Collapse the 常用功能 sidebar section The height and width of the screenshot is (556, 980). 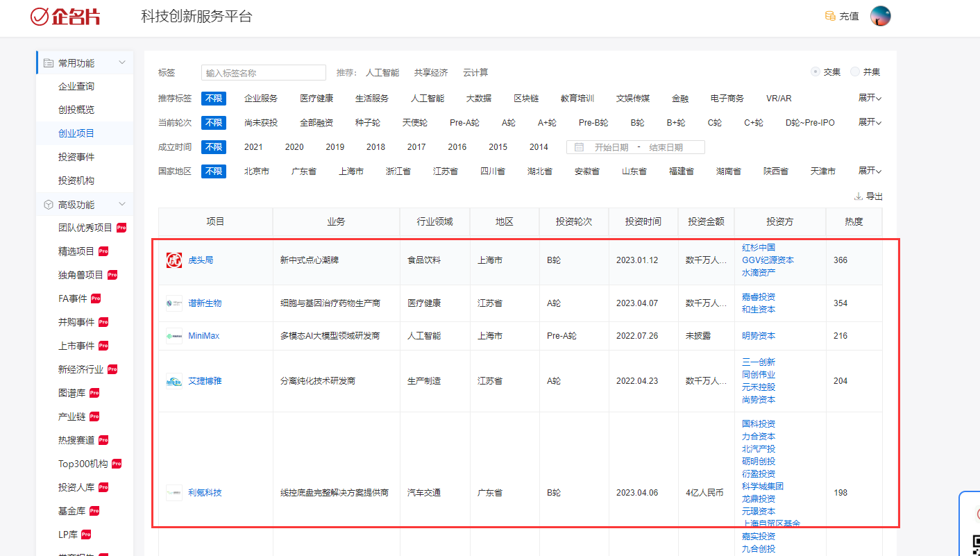[122, 63]
